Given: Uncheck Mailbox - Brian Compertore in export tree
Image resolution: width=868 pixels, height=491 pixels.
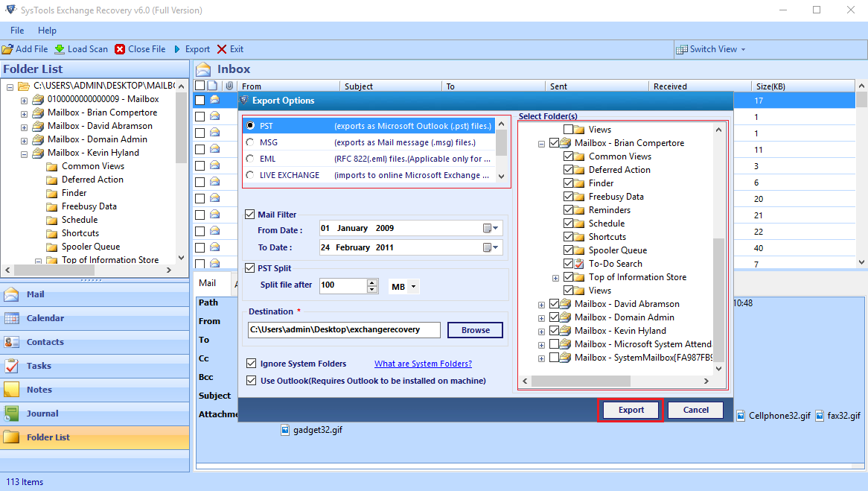Looking at the screenshot, I should (554, 143).
